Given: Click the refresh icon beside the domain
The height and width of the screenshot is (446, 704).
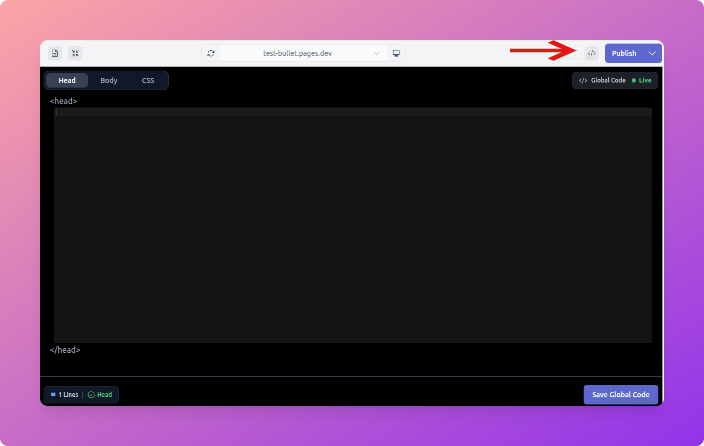Looking at the screenshot, I should pyautogui.click(x=211, y=53).
